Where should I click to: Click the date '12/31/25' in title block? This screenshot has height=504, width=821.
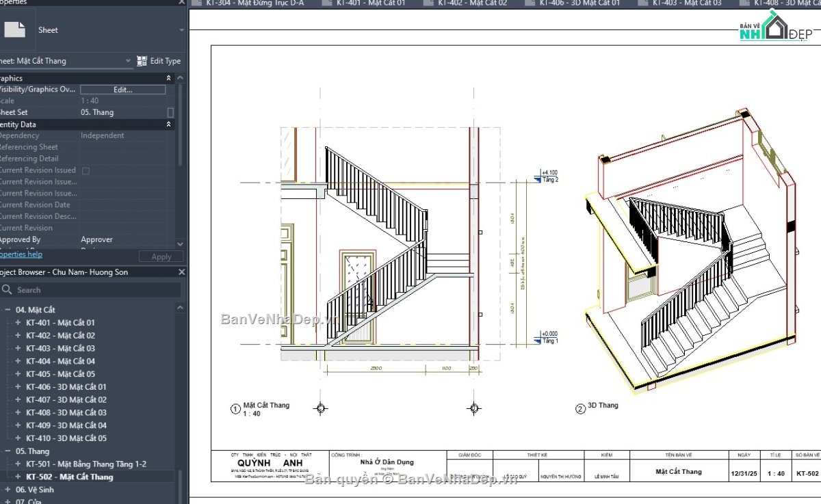(x=744, y=473)
